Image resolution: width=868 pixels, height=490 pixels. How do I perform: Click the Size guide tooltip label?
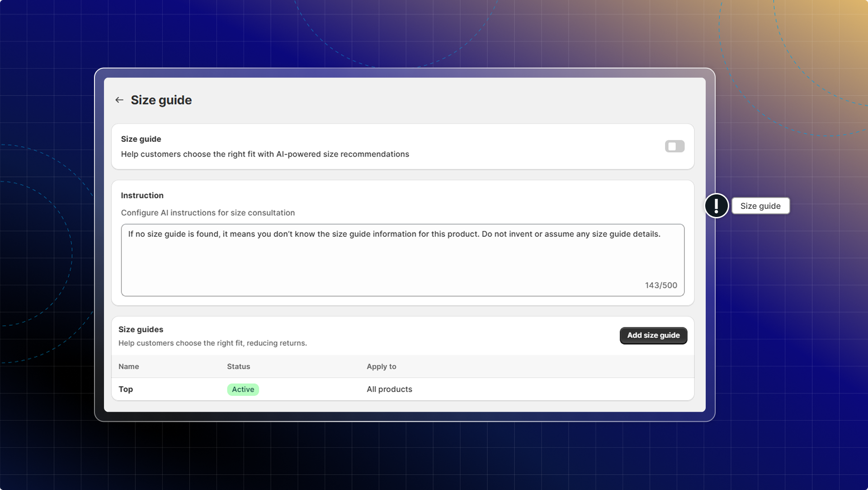pos(760,206)
